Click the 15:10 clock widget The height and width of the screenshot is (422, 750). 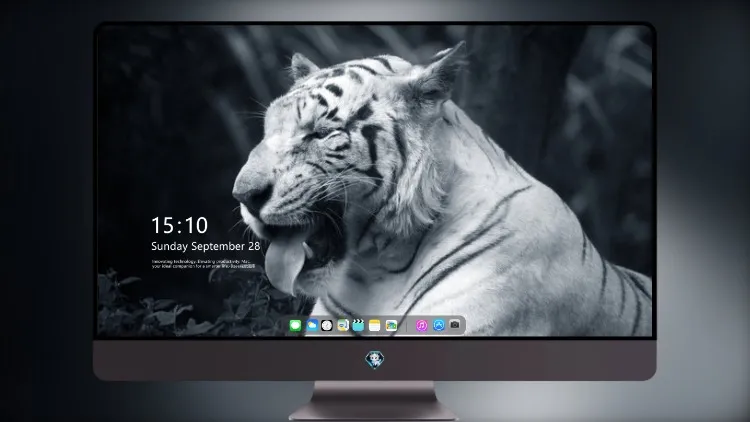coord(179,225)
